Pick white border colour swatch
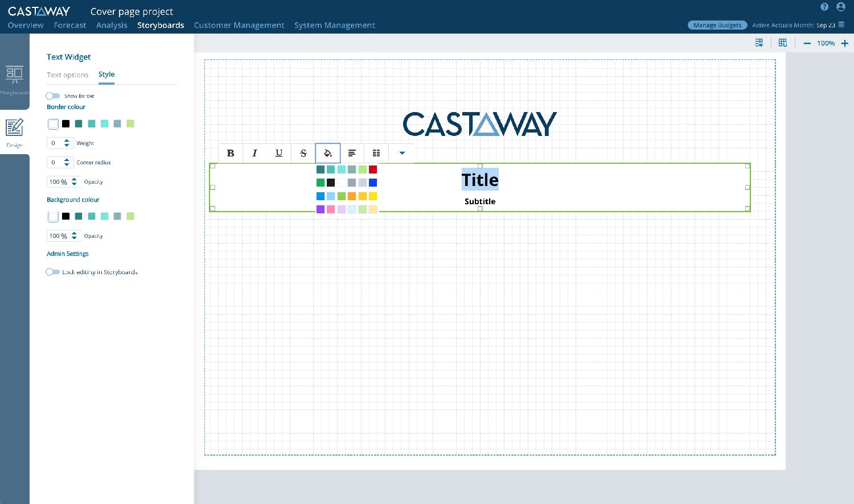 pos(53,124)
